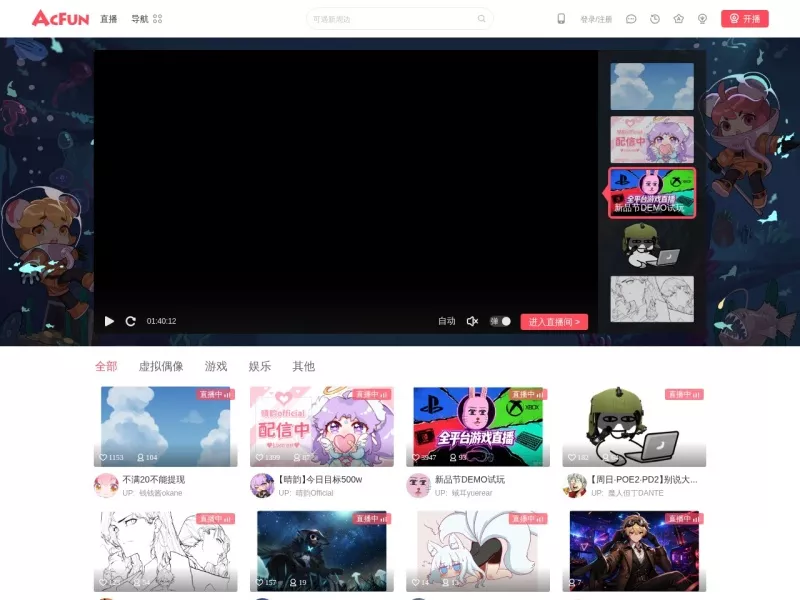Click the title 【晴韵】今日目标500w
The image size is (800, 600).
tap(320, 480)
